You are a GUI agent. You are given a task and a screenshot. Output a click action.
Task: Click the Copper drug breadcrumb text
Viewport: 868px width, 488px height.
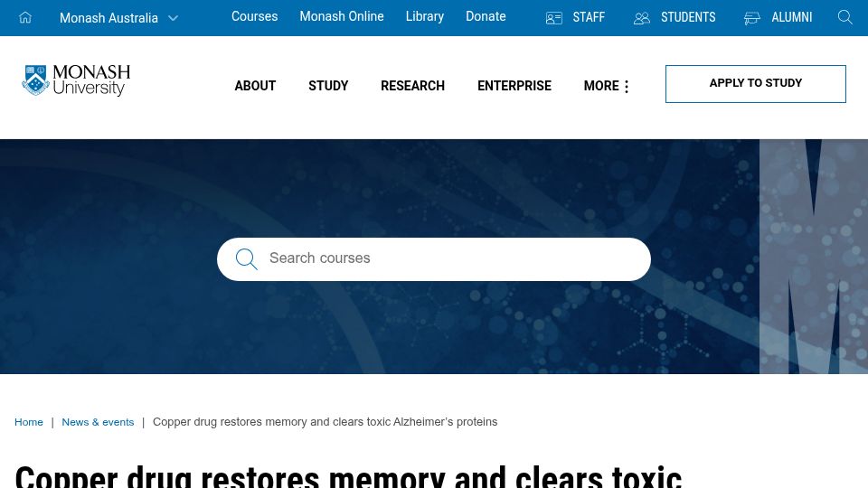325,422
